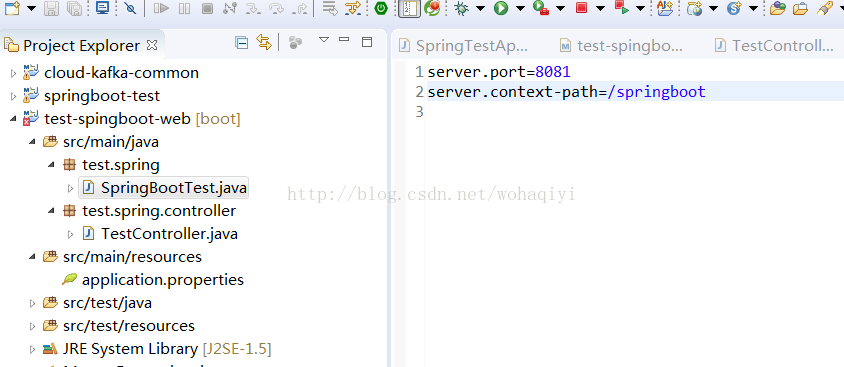Screen dimensions: 844x367
Task: Expand the cloud-kafka-common project
Action: coord(13,73)
